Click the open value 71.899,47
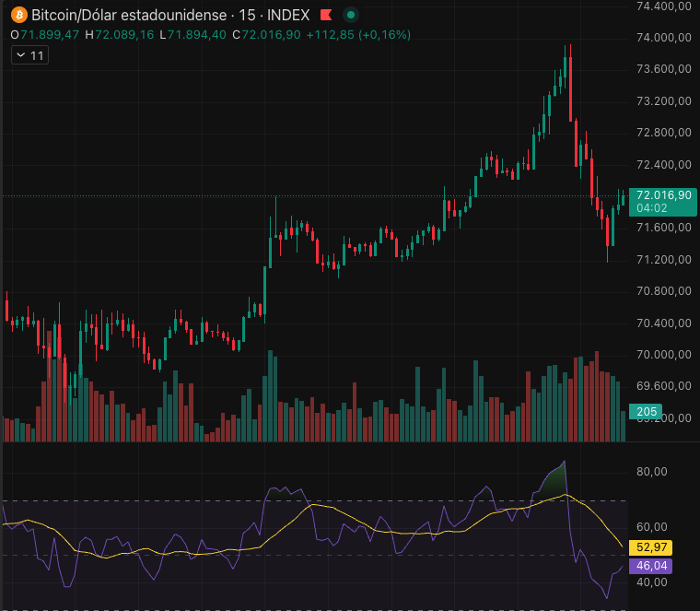Image resolution: width=700 pixels, height=611 pixels. tap(50, 35)
